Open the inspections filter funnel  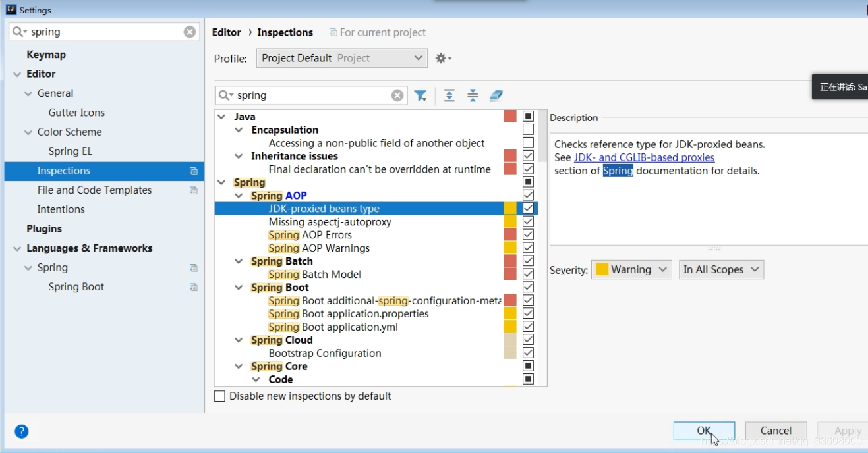420,95
